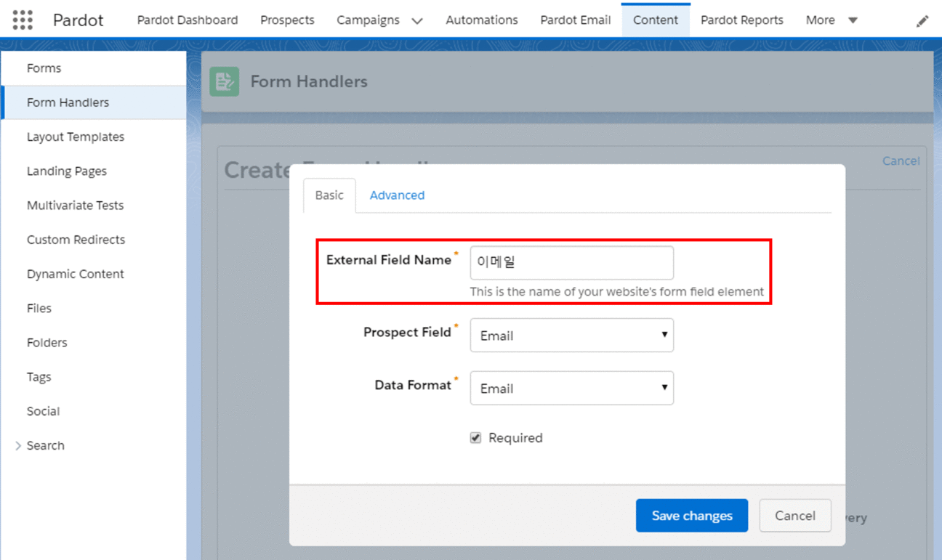The height and width of the screenshot is (560, 942).
Task: Toggle the Required checkbox
Action: click(475, 438)
